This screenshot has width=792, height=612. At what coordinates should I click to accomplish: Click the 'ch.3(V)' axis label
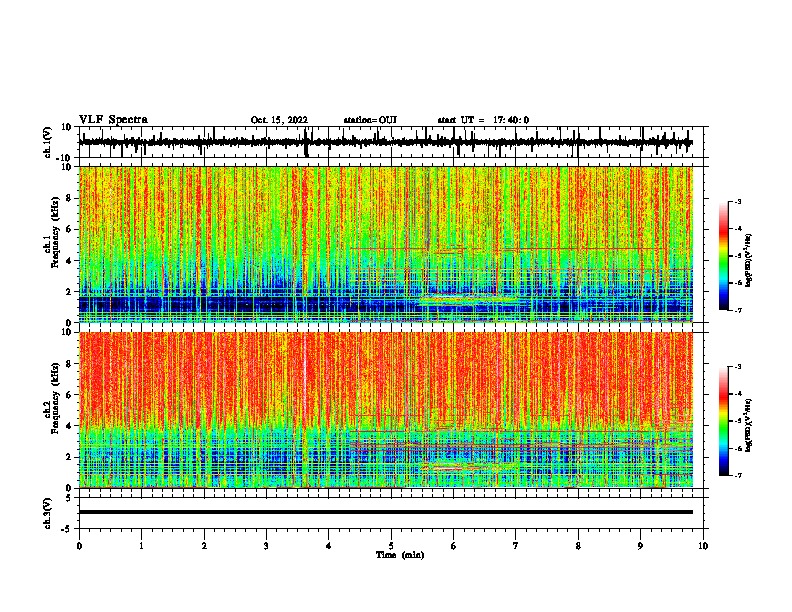(48, 513)
